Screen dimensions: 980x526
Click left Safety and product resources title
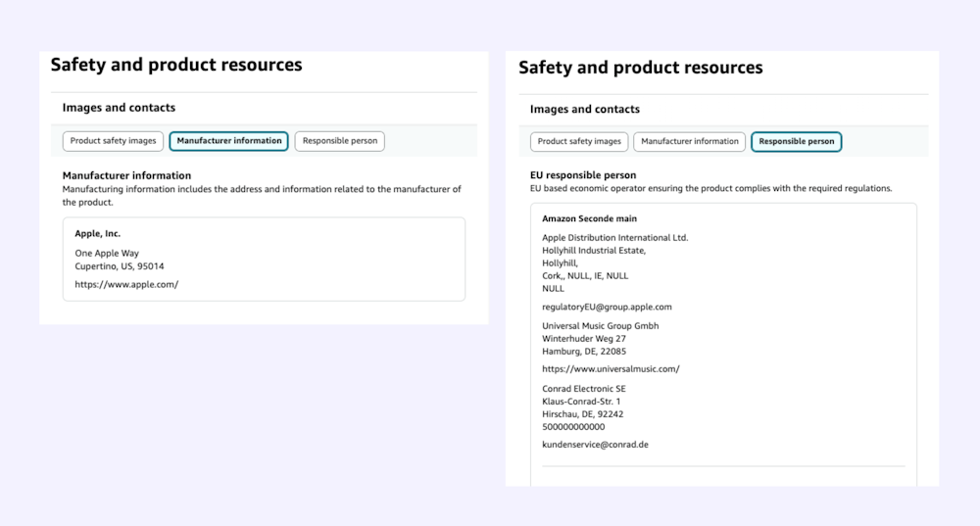(176, 65)
